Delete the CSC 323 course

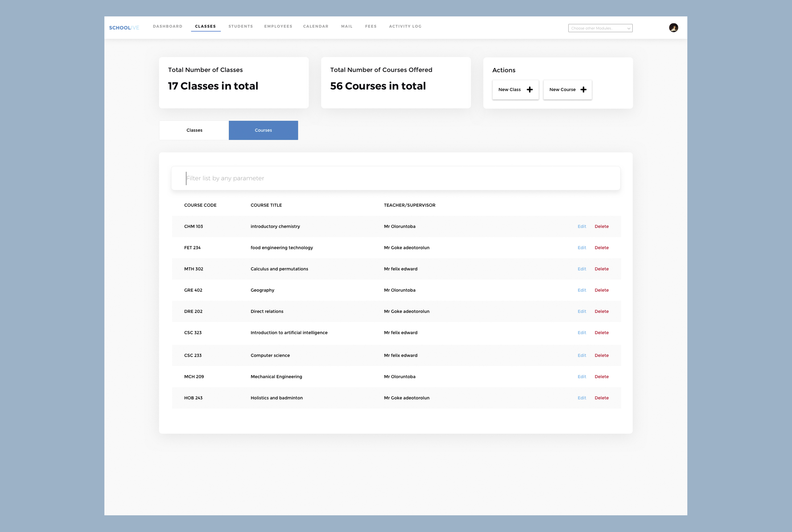pyautogui.click(x=602, y=332)
